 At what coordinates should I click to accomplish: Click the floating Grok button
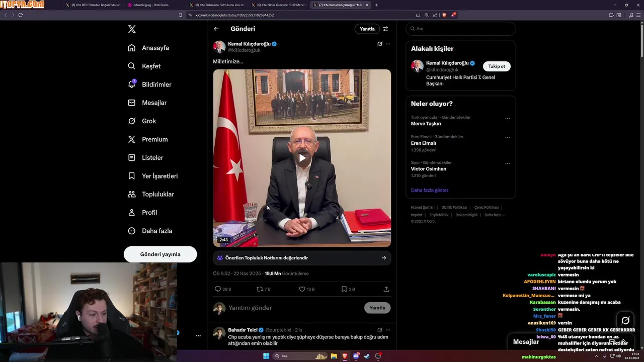coord(625,320)
